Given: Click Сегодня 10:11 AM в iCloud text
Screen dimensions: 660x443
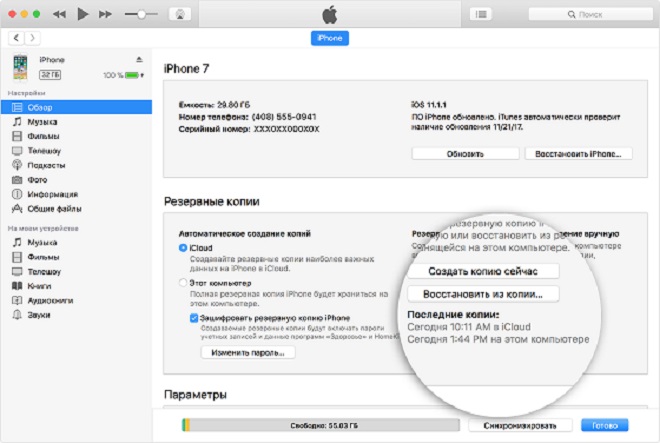Looking at the screenshot, I should coord(469,327).
